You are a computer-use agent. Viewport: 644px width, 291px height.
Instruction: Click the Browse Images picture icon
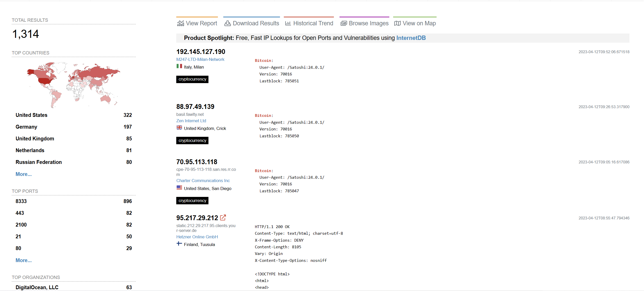click(x=344, y=23)
